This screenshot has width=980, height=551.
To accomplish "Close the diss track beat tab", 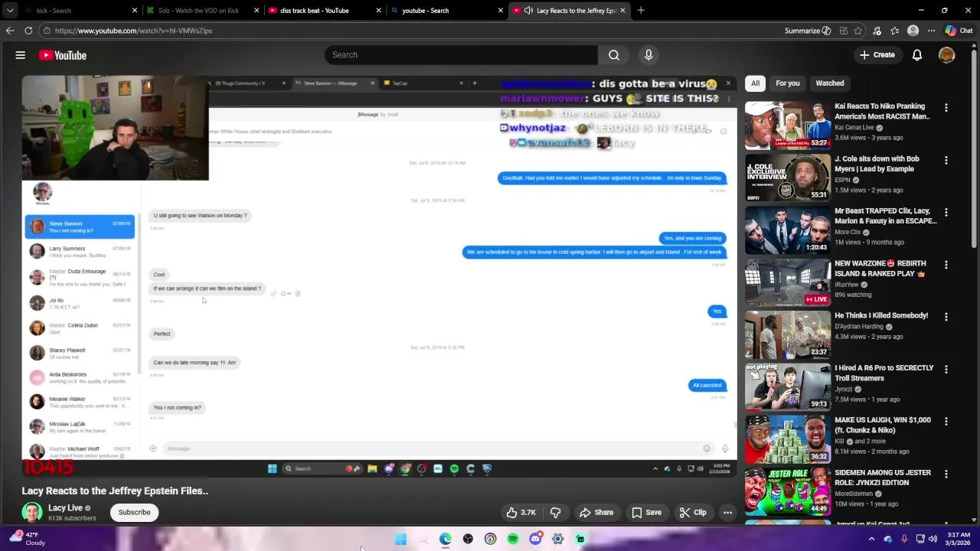I will (x=379, y=11).
